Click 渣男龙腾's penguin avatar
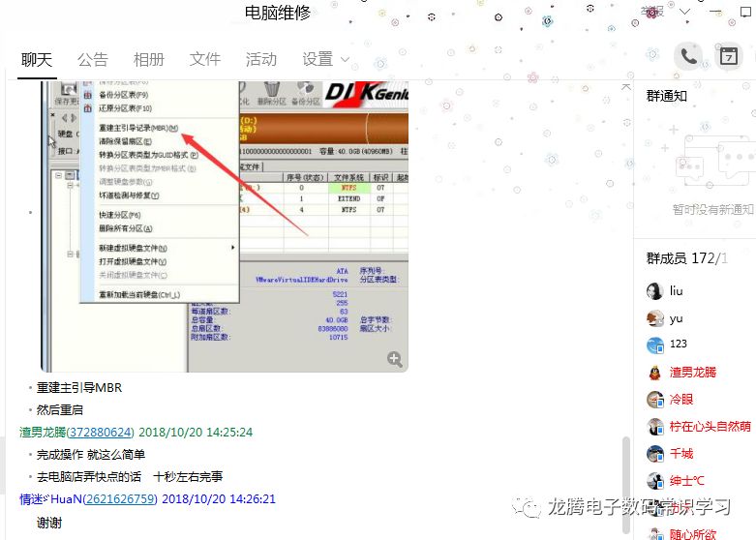The width and height of the screenshot is (756, 540). (654, 373)
